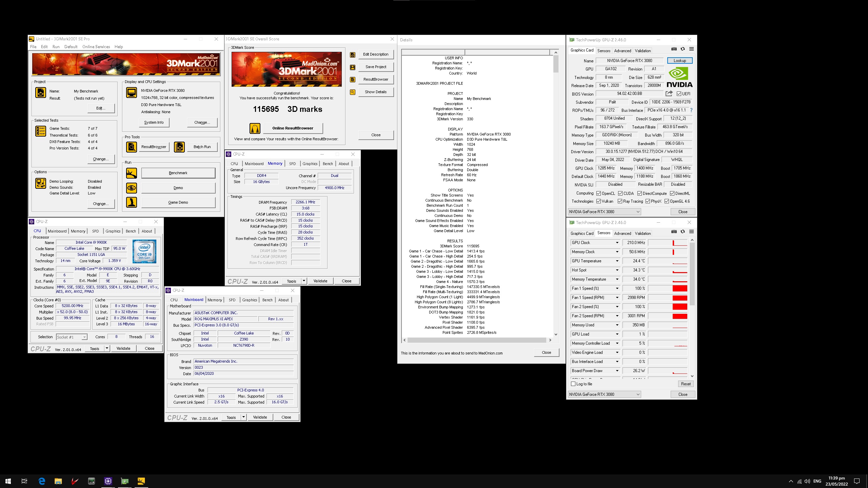
Task: Open the GPU selector dropdown in top GPU-Z window
Action: [604, 212]
